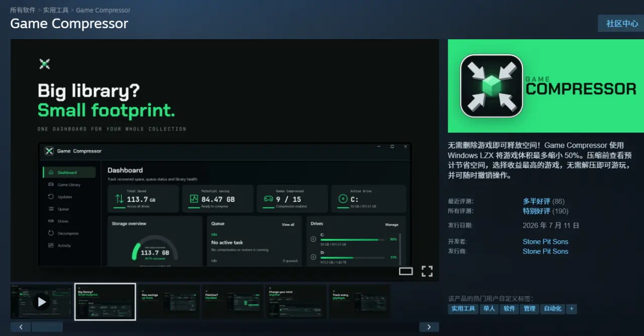Click the Game Compressor header capsule image
Screen dimensions: 644x336
[x=546, y=86]
